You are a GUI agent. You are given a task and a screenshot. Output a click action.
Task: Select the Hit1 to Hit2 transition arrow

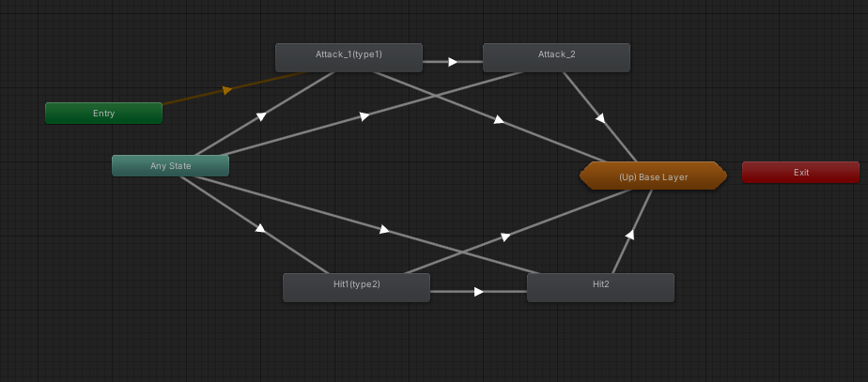coord(478,292)
